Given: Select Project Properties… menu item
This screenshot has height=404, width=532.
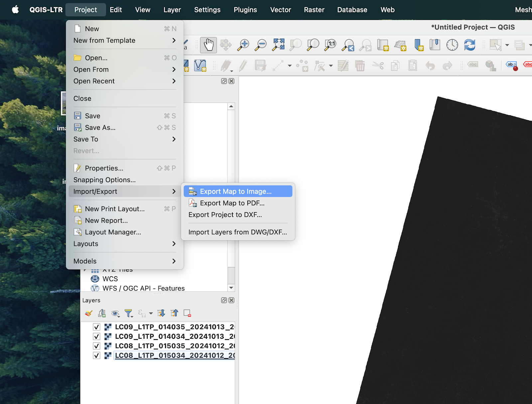Looking at the screenshot, I should click(x=125, y=168).
